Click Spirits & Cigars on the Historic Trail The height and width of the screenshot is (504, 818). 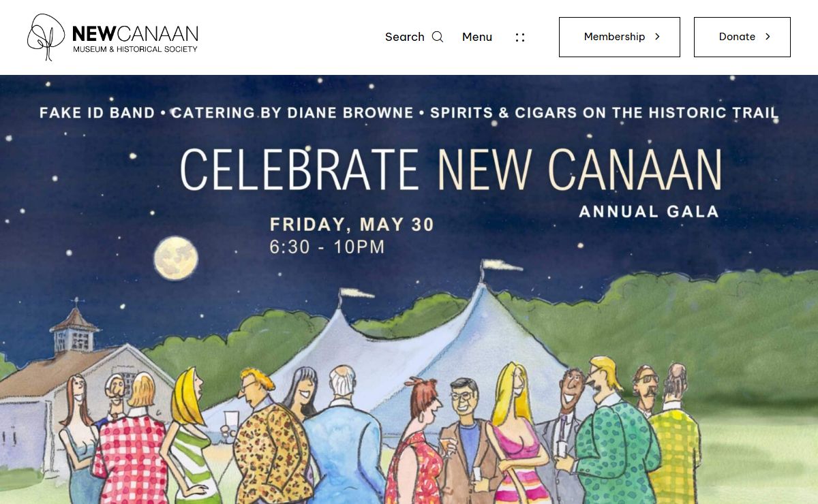coord(604,112)
